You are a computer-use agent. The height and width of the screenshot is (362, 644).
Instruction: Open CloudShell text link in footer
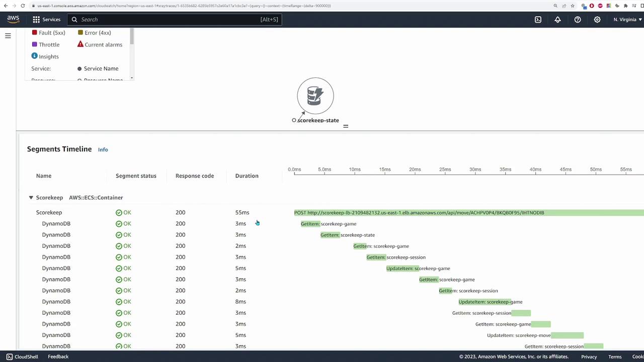pos(26,356)
